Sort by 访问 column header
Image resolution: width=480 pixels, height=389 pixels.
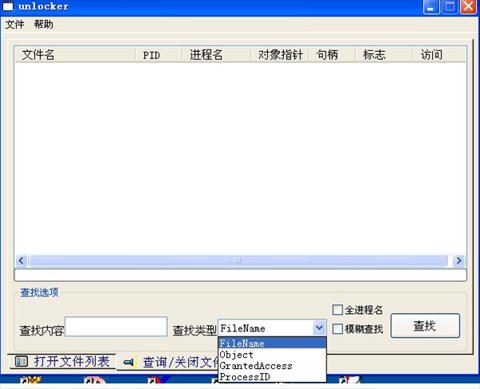pos(439,55)
